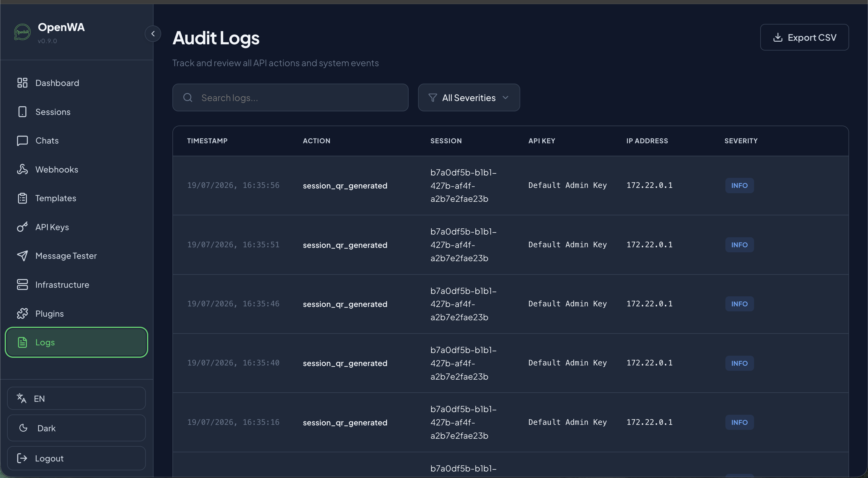Click INFO badge in the 16:35:16 row

(740, 422)
